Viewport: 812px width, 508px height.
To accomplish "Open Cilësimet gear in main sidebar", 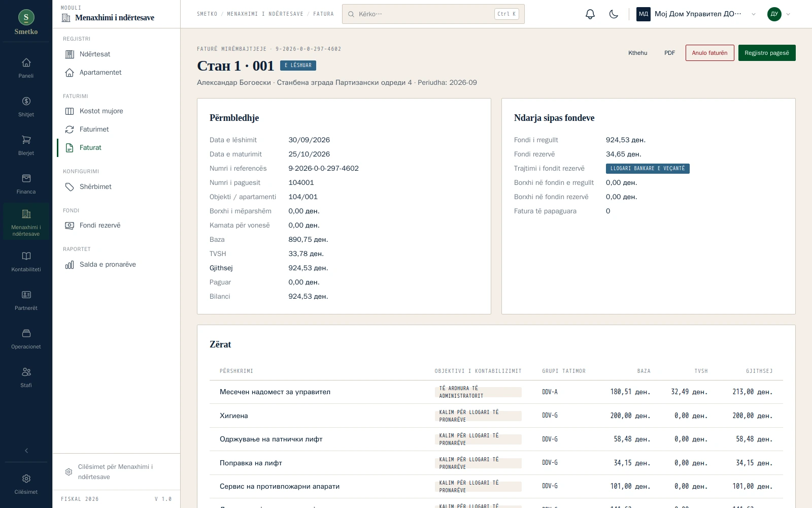I will [x=26, y=484].
